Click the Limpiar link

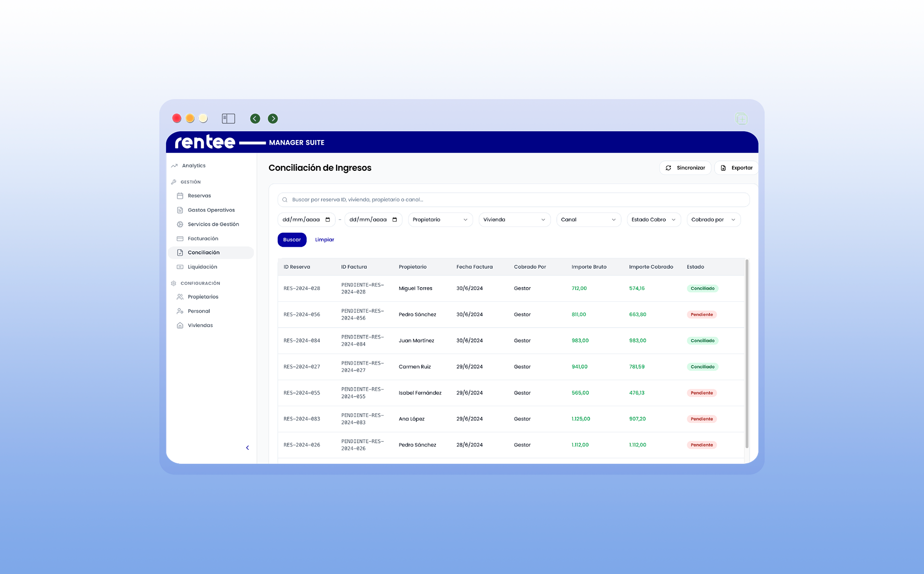324,240
